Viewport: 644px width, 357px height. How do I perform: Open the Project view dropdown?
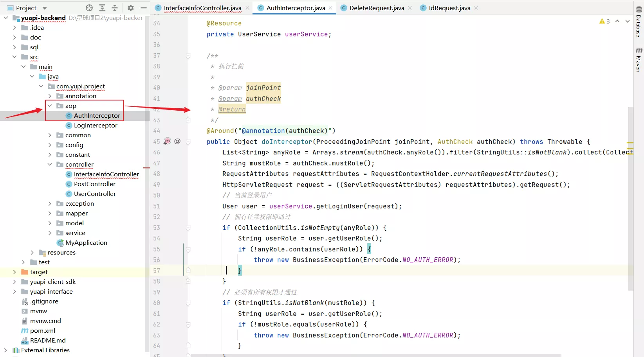click(45, 8)
